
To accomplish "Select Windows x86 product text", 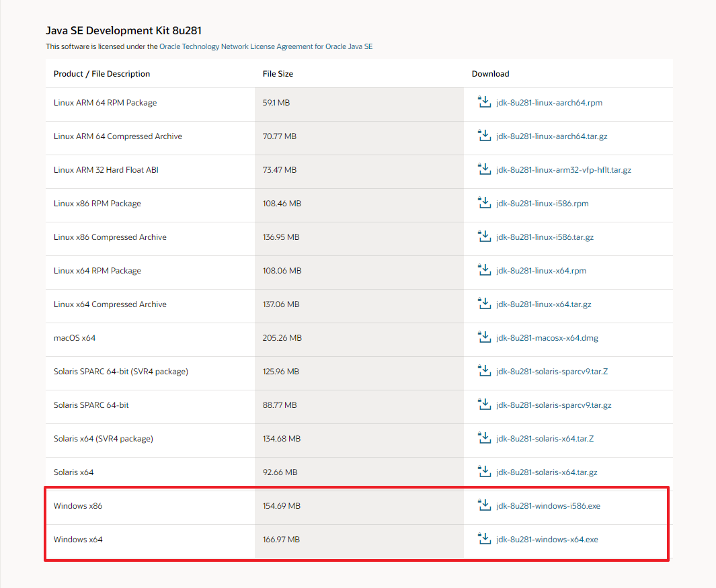I will click(x=78, y=506).
